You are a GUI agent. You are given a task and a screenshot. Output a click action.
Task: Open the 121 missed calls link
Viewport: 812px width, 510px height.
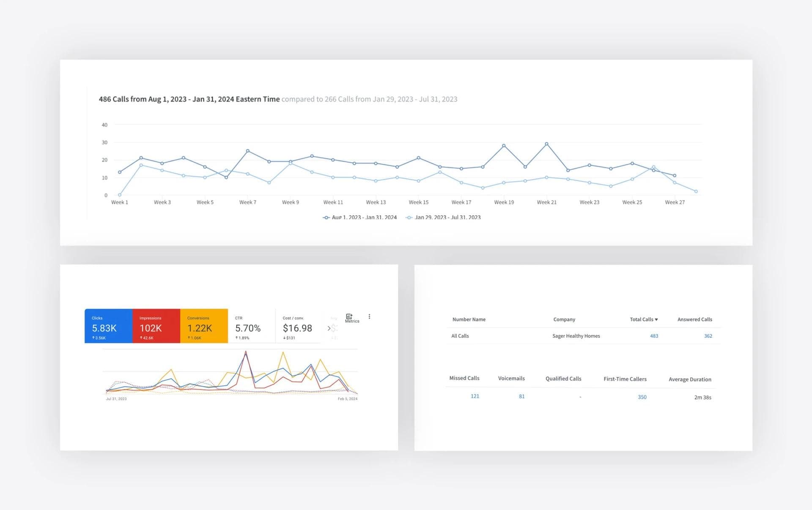pyautogui.click(x=475, y=396)
